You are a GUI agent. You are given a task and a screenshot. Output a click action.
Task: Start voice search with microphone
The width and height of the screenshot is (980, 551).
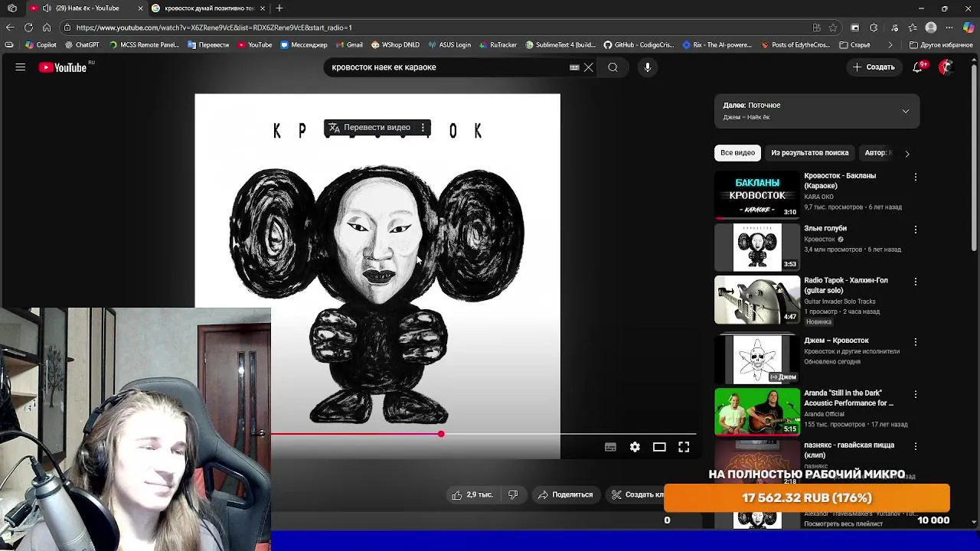pyautogui.click(x=648, y=67)
